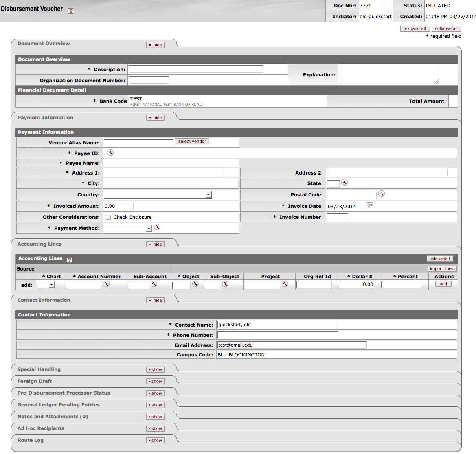Click Contact Name field
Viewport: 476px width, 454px height.
click(x=278, y=325)
